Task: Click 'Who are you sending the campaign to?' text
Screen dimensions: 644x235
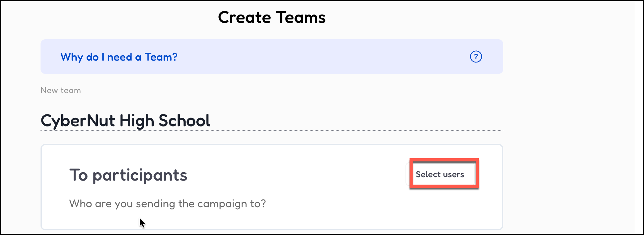Action: 167,204
